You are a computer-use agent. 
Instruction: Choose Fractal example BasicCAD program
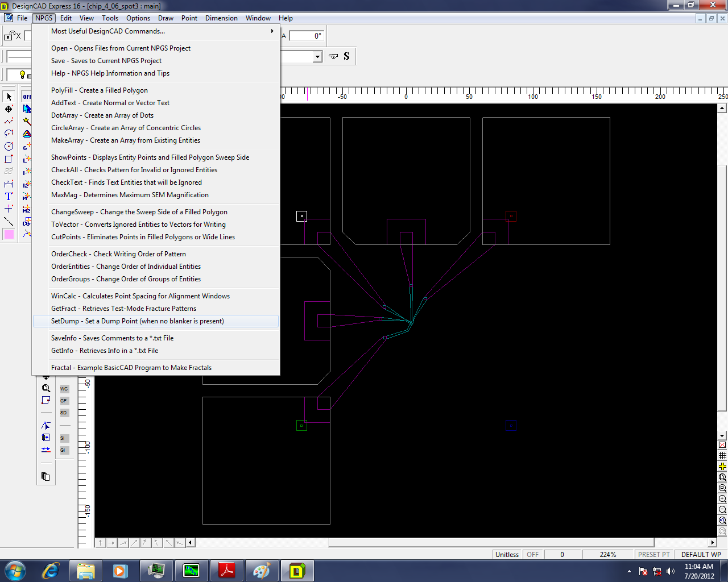click(156, 368)
